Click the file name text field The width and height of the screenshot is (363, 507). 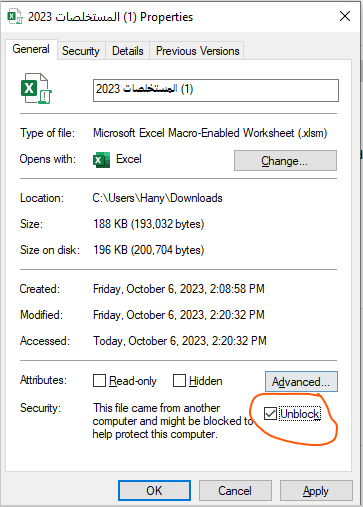216,90
